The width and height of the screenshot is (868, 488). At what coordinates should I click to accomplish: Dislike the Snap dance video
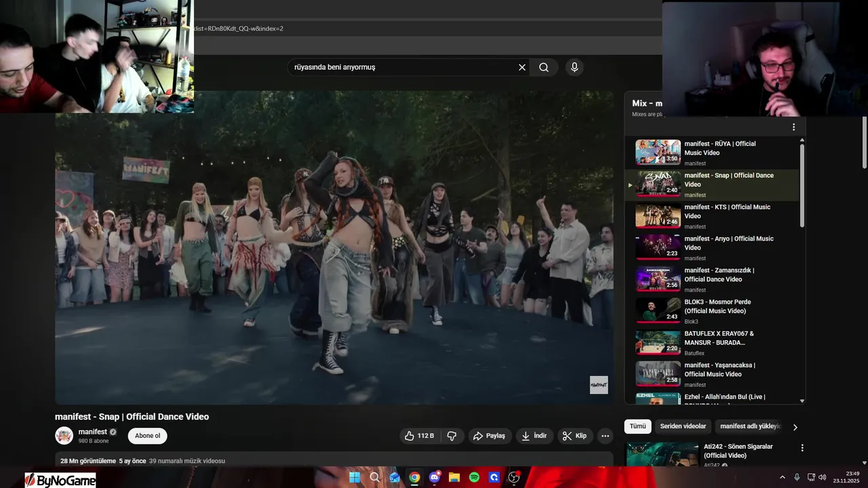(452, 436)
